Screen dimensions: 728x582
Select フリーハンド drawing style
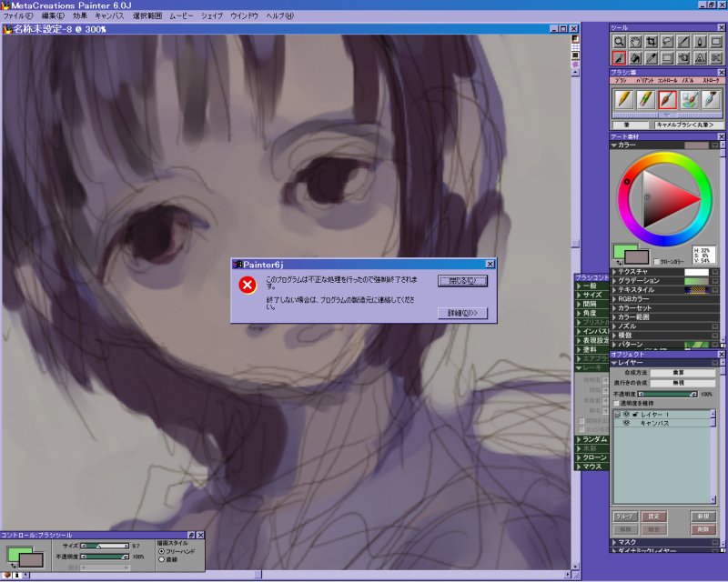(162, 551)
